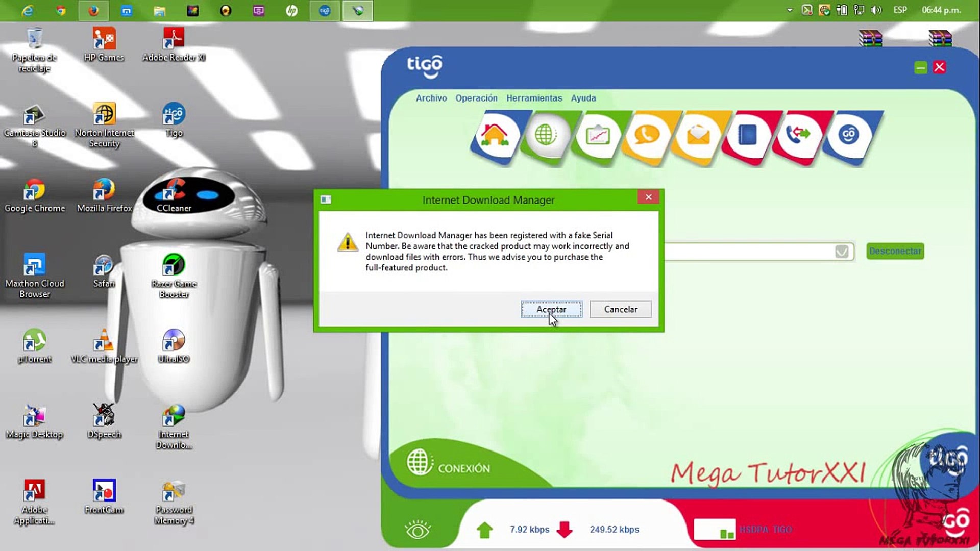This screenshot has width=980, height=551.
Task: Select the Camtasia Studio 8 desktop icon
Action: coord(35,126)
